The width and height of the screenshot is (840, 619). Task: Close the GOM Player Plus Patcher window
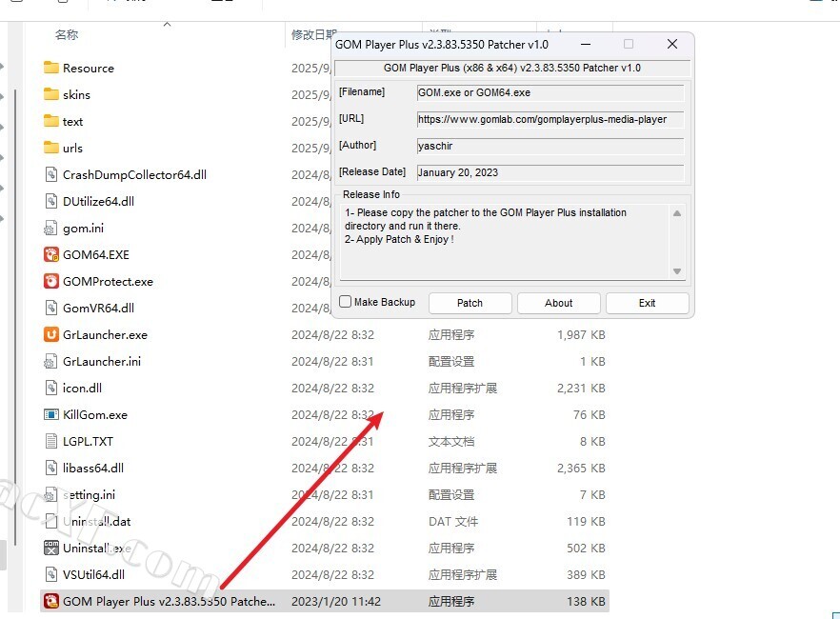click(x=672, y=45)
